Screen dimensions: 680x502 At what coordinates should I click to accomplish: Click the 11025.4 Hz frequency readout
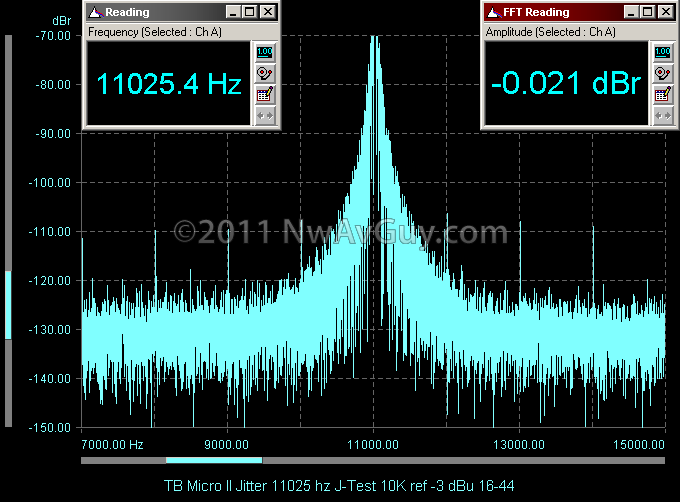click(168, 84)
